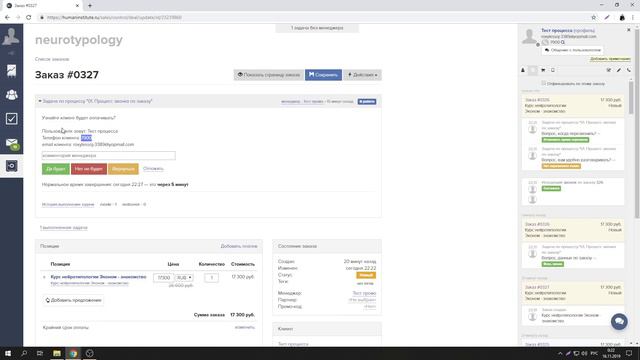Select the person tab icon in right panel
Image resolution: width=640 pixels, height=360 pixels.
[x=523, y=70]
